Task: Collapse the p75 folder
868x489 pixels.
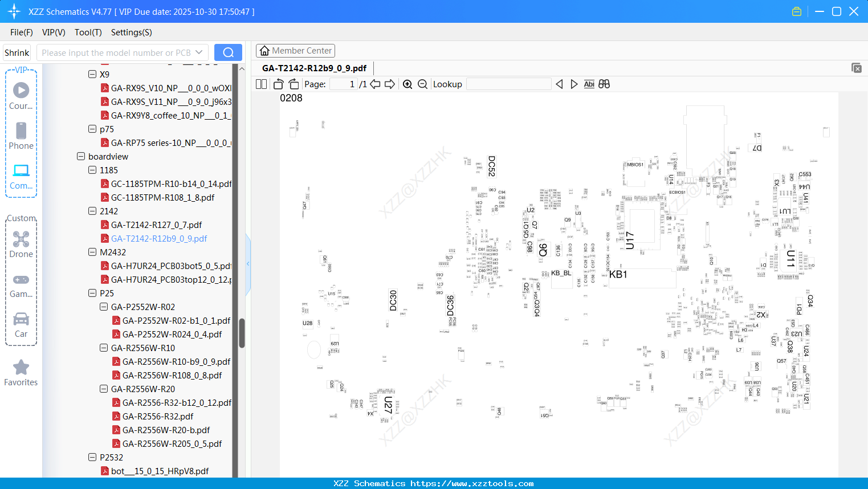Action: 92,129
